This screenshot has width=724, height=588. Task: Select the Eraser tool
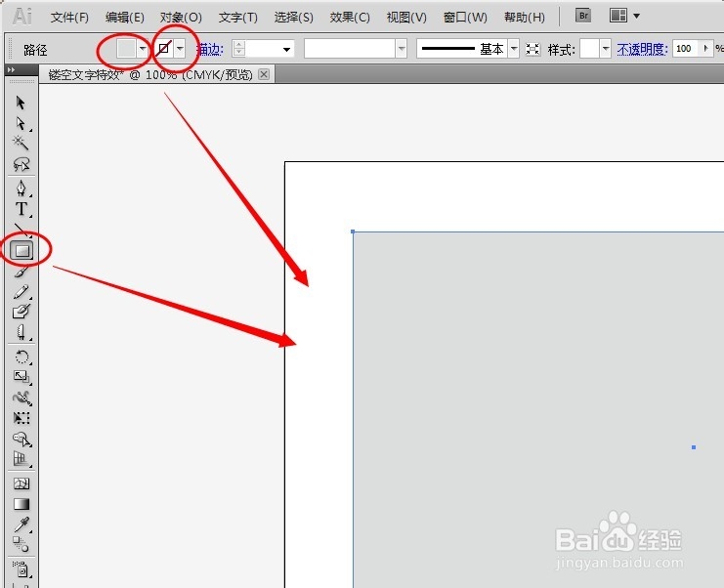[x=21, y=332]
